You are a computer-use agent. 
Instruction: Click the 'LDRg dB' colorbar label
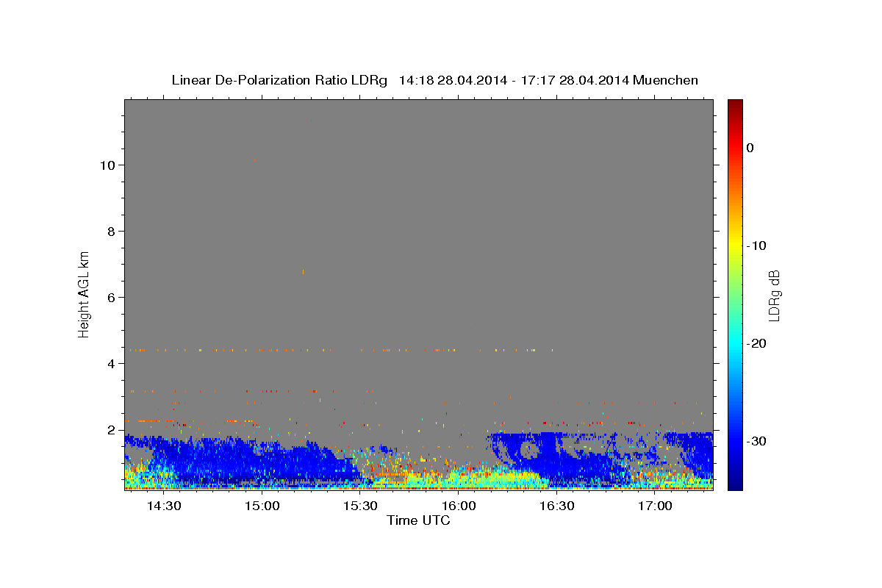(x=774, y=295)
